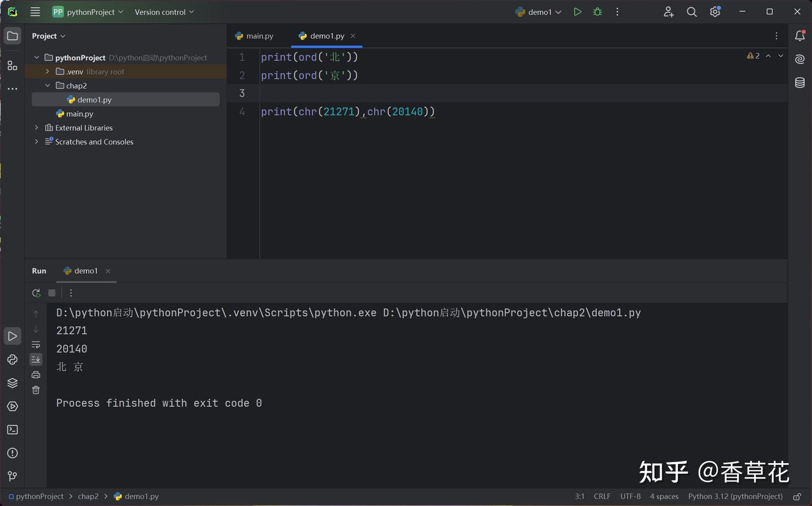
Task: Toggle scroll to end in Run console
Action: 36,359
